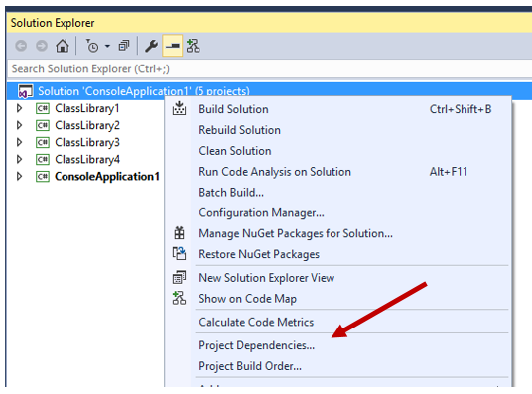Focus the Search Solution Explorer field
The image size is (532, 394).
pos(269,68)
